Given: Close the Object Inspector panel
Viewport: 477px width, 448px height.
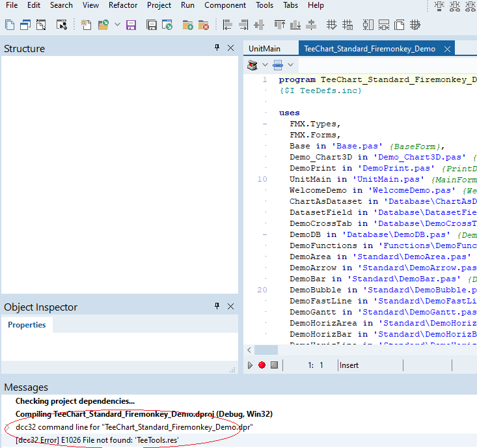Looking at the screenshot, I should (x=231, y=307).
